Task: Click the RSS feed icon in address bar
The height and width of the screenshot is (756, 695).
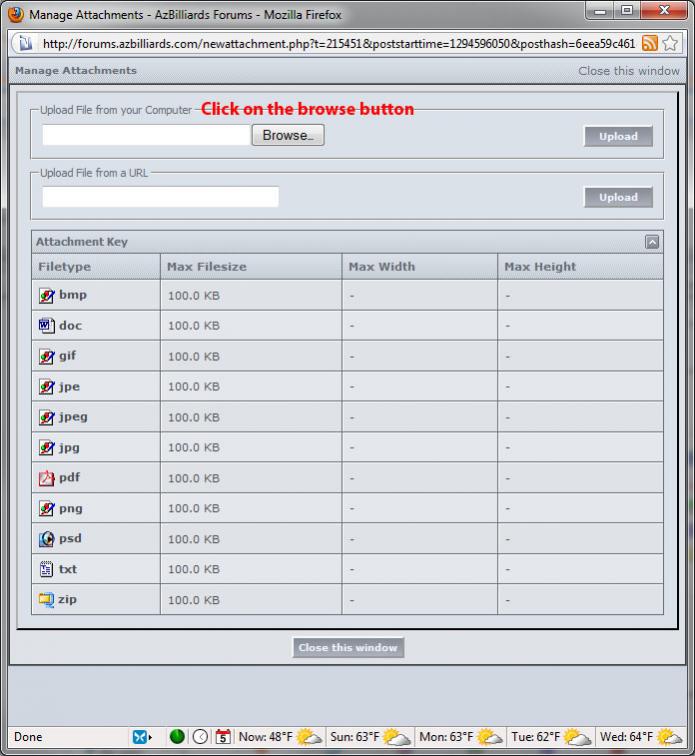Action: coord(650,43)
